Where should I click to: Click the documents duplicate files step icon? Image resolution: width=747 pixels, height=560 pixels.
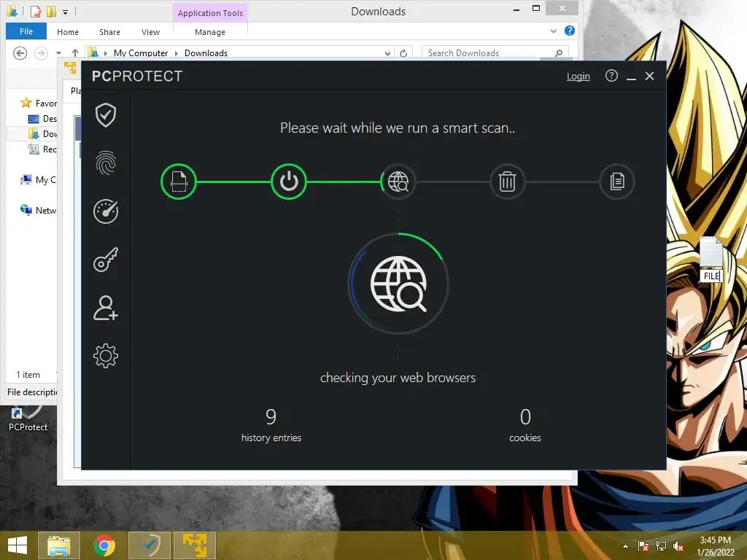(x=617, y=182)
